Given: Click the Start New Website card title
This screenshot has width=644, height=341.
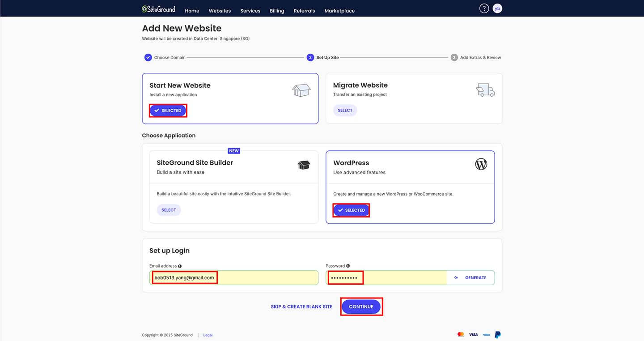Looking at the screenshot, I should (180, 85).
